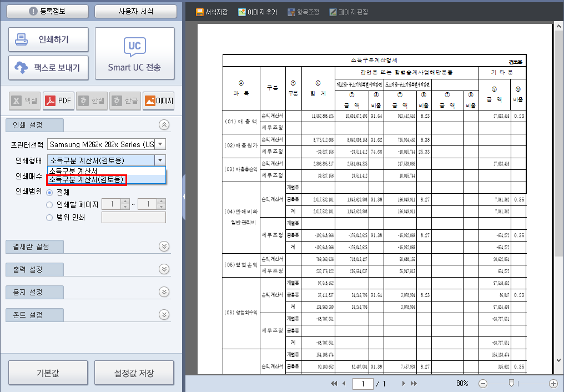Expand the 결재란 설정 section
This screenshot has height=392, width=564.
[164, 247]
